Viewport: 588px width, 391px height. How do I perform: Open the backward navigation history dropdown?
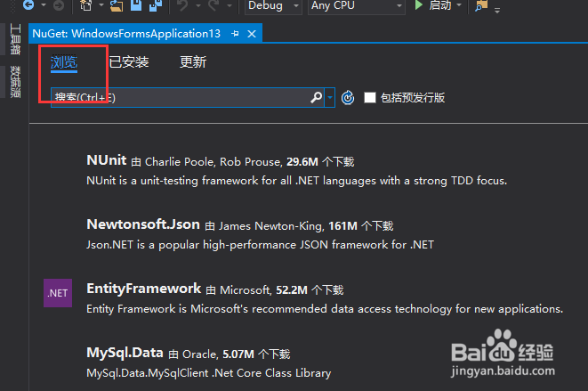(x=44, y=5)
